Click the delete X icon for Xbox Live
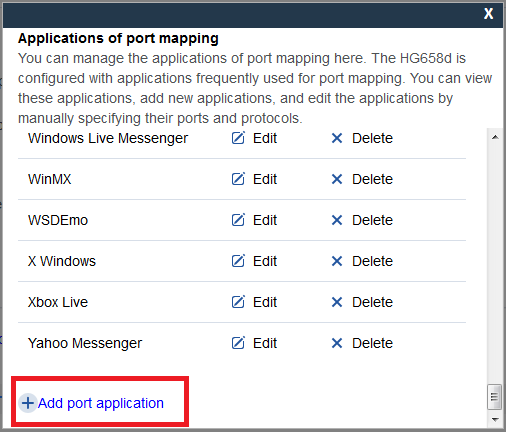 tap(337, 302)
